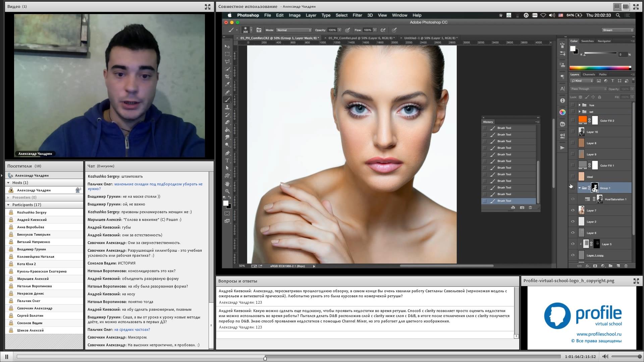
Task: Pause the webinar recording playback
Action: click(x=6, y=357)
